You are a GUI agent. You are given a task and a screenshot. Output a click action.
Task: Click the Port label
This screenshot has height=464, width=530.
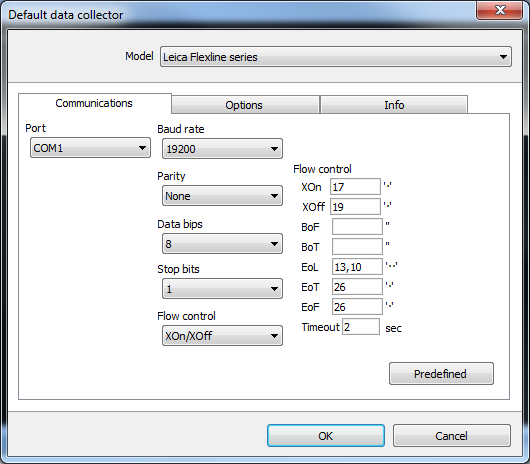click(35, 128)
